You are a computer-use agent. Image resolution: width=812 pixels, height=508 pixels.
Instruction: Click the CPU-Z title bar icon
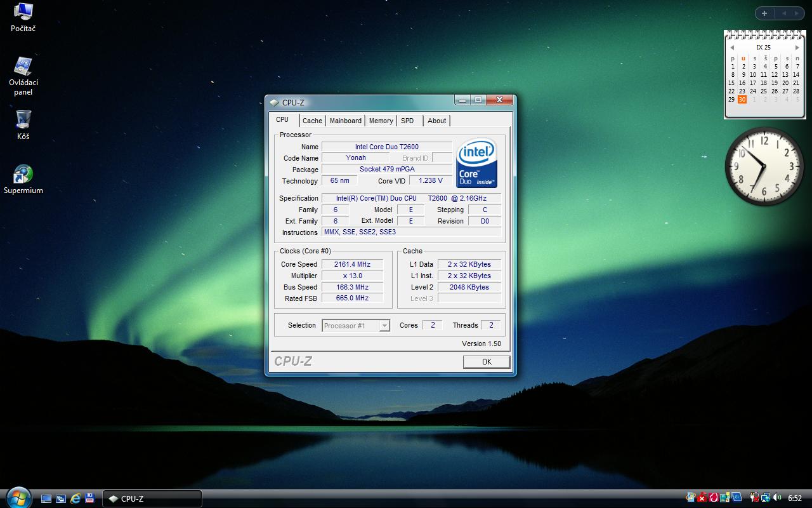[274, 102]
